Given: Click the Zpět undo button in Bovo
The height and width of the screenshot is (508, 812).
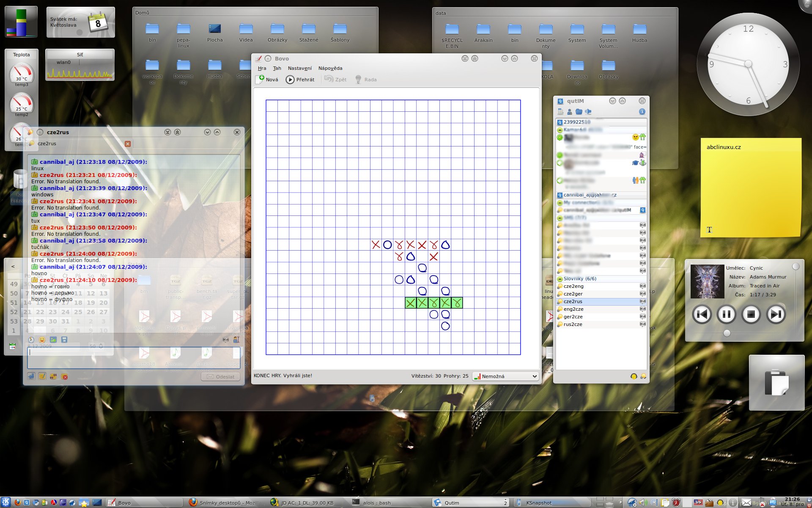Looking at the screenshot, I should [335, 79].
